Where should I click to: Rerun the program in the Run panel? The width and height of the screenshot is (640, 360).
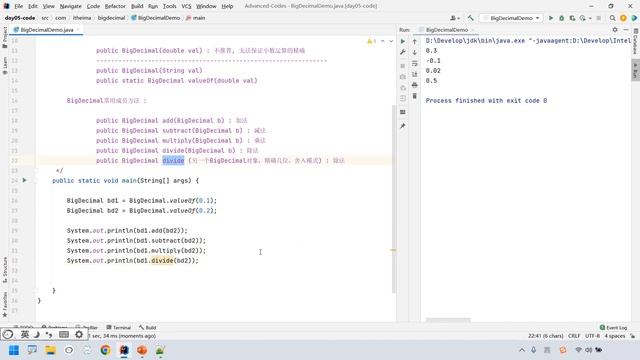pyautogui.click(x=403, y=41)
